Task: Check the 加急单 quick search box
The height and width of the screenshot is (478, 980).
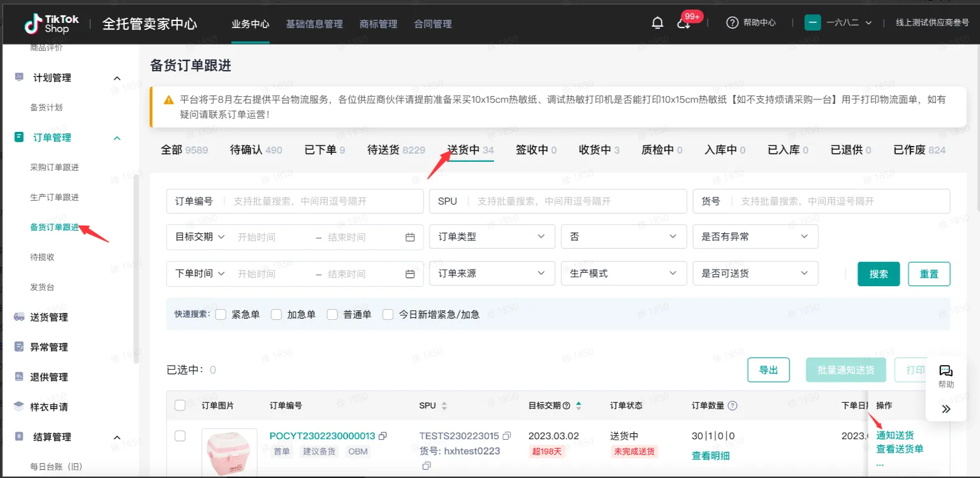Action: pos(276,314)
